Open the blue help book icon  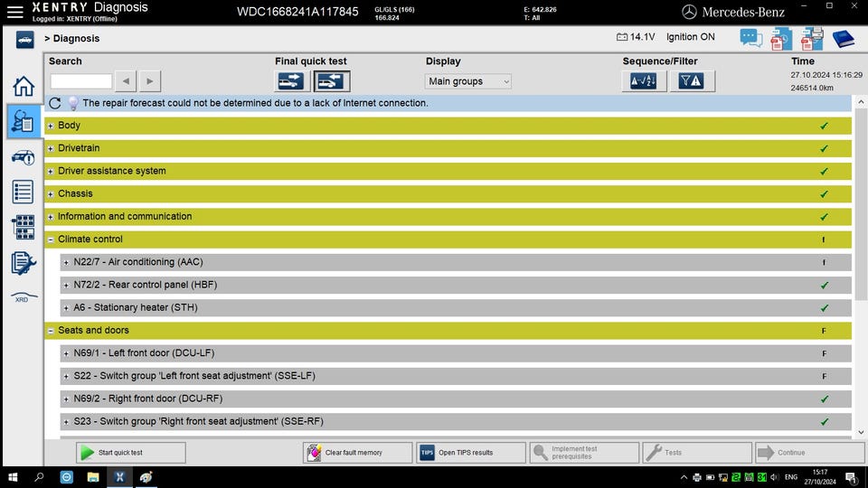coord(843,39)
